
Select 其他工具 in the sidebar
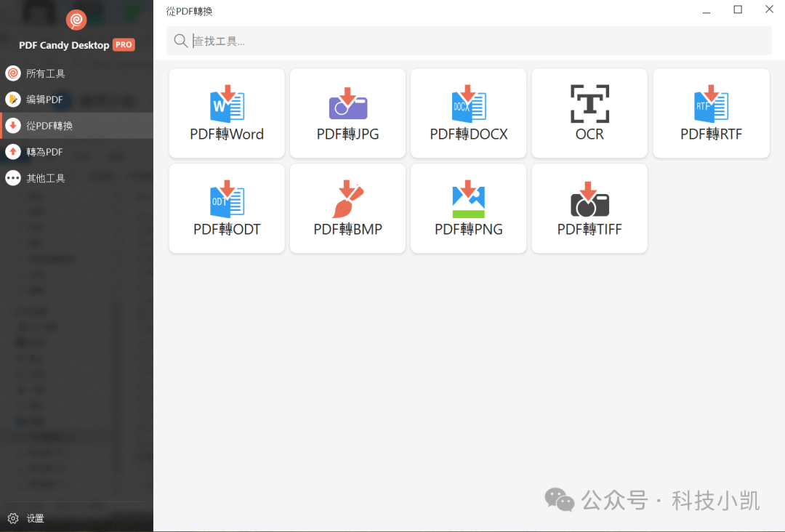click(x=76, y=177)
